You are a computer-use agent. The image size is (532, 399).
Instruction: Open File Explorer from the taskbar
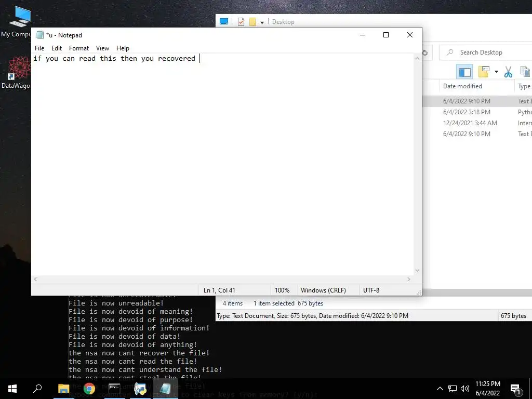tap(63, 389)
